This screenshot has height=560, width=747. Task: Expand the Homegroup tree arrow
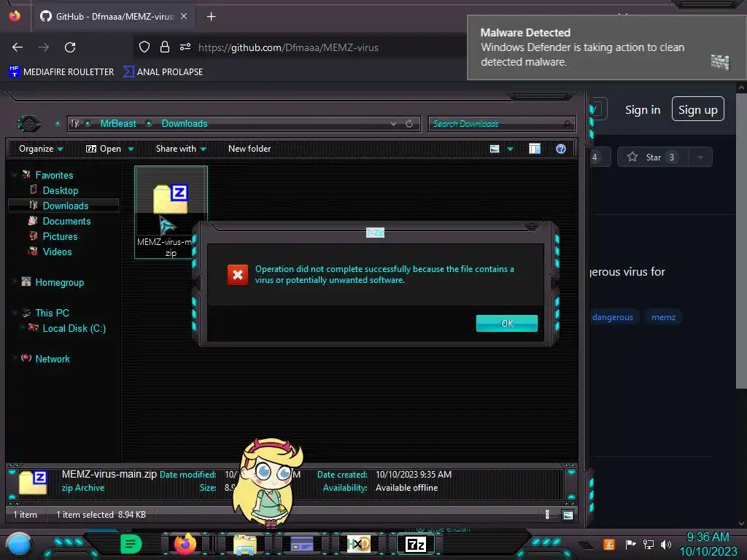point(15,282)
